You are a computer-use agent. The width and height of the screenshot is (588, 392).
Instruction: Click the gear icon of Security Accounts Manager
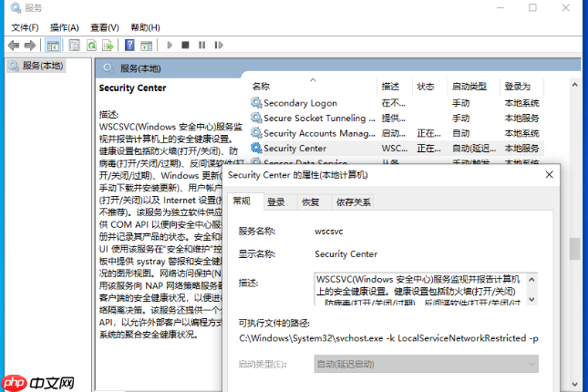pyautogui.click(x=256, y=133)
